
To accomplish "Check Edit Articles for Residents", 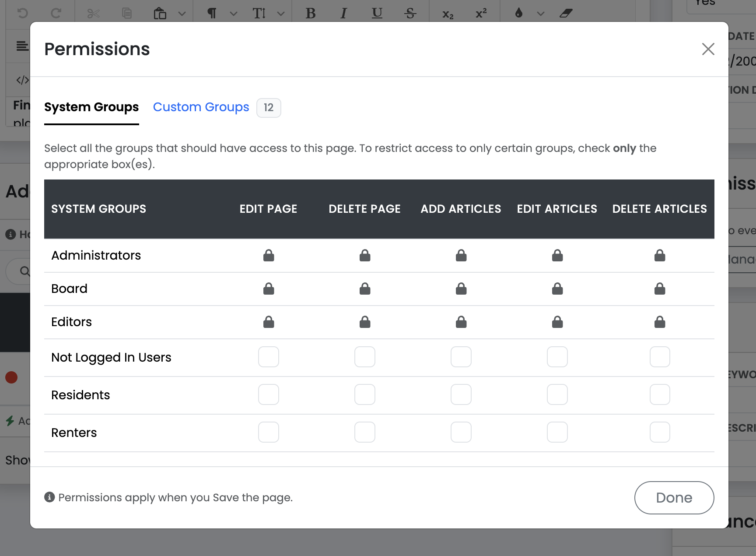I will [557, 394].
